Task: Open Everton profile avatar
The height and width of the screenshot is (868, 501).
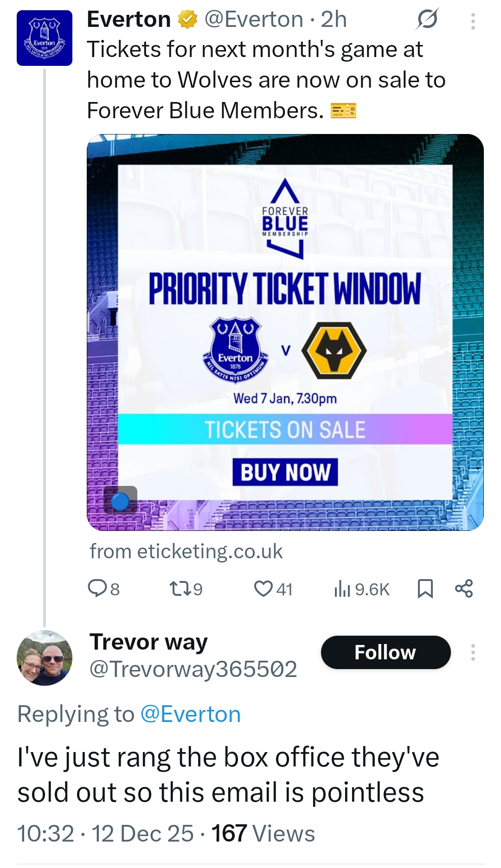Action: 45,38
